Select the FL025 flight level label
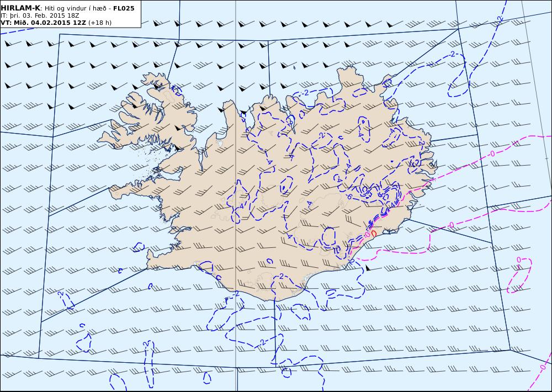Screen dimensions: 552x392 (x=124, y=8)
